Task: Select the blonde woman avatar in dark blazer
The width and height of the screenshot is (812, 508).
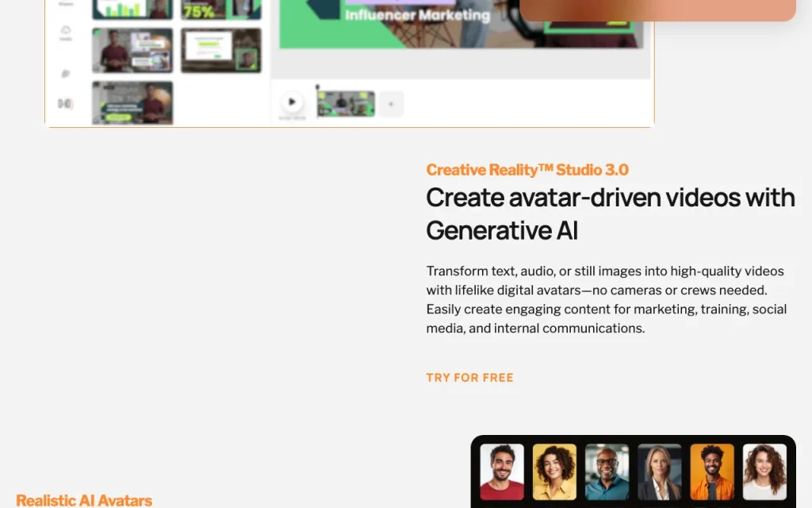Action: [659, 471]
